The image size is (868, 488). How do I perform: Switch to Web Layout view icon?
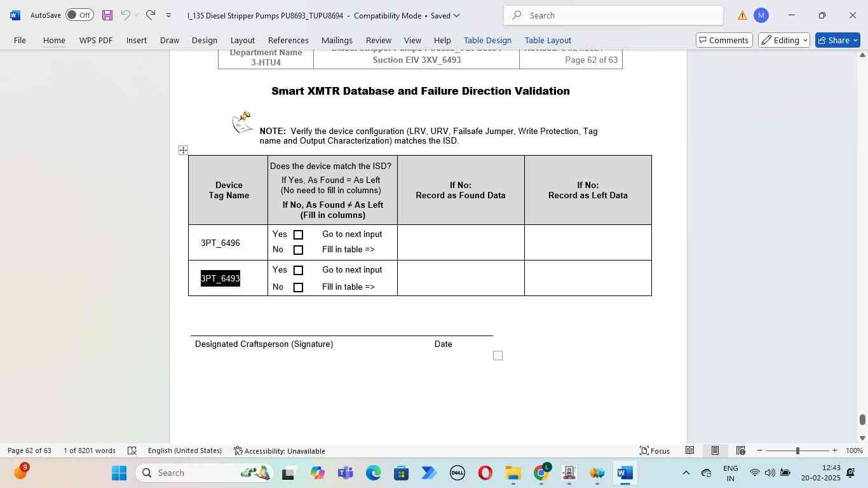(740, 451)
